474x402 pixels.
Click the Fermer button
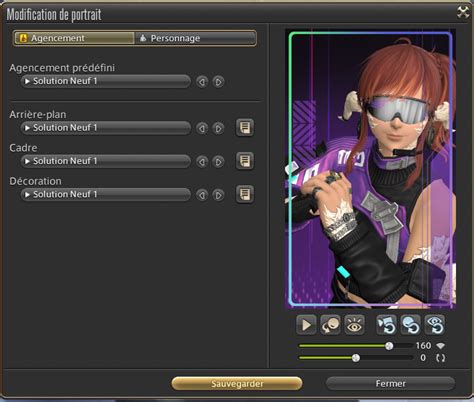[390, 384]
